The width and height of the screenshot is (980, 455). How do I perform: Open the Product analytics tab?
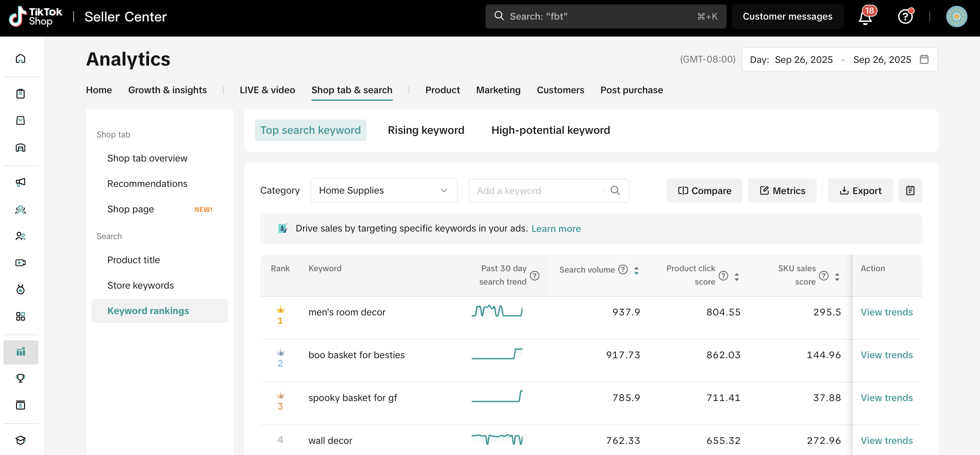[442, 90]
